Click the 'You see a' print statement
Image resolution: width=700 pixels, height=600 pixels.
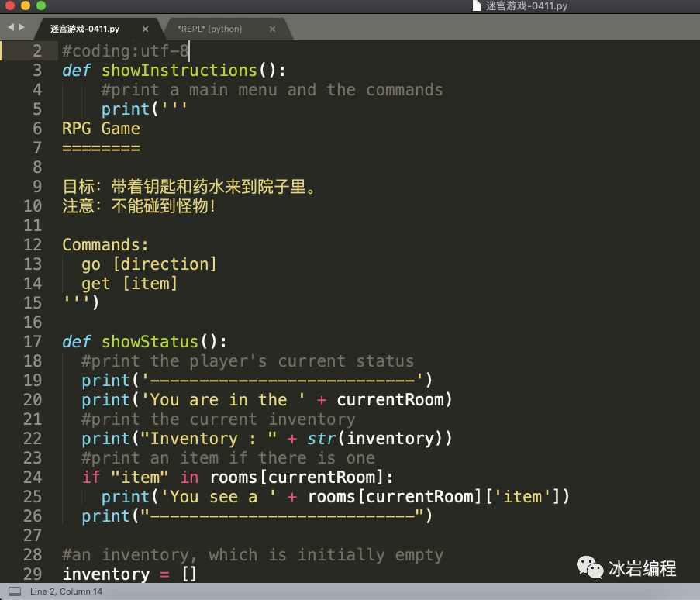(x=335, y=497)
